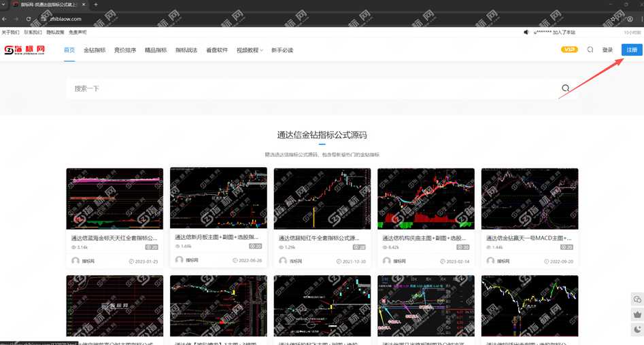Image resolution: width=644 pixels, height=345 pixels.
Task: Open the 指标战法 navigation item
Action: pyautogui.click(x=186, y=50)
